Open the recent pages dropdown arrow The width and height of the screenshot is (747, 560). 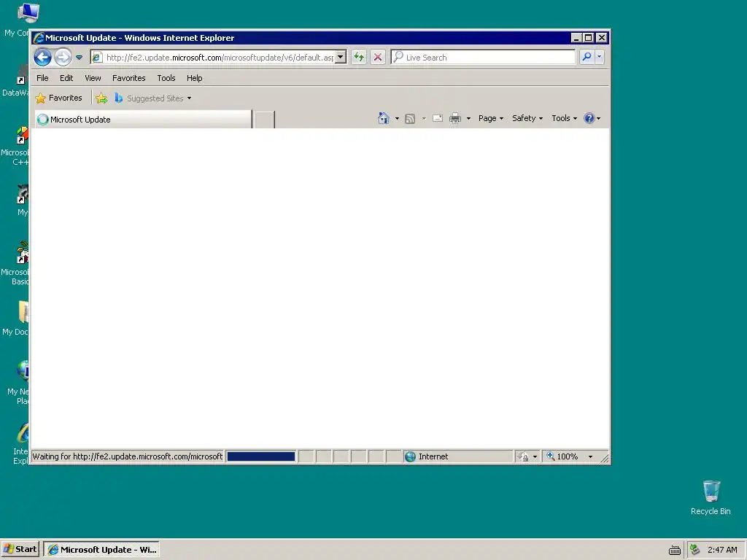tap(79, 58)
